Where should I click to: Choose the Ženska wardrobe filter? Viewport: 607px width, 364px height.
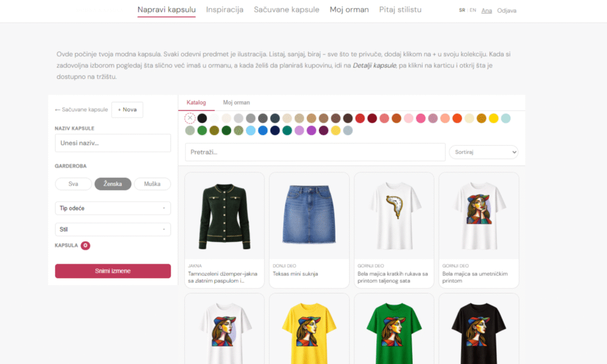coord(113,184)
